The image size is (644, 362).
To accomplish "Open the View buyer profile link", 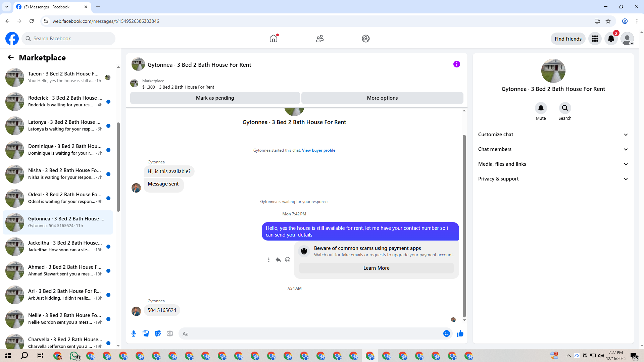I will coord(318,150).
